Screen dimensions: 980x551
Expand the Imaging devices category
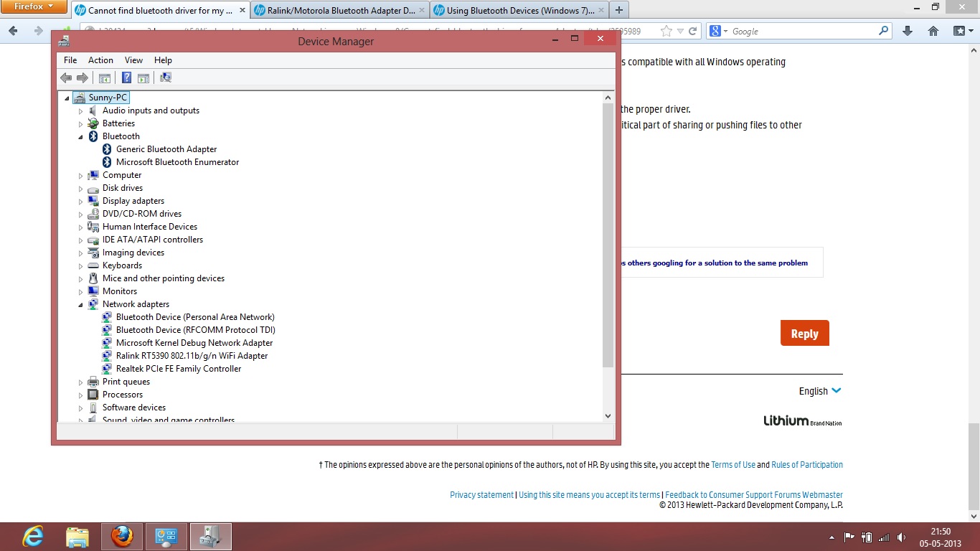pos(81,253)
